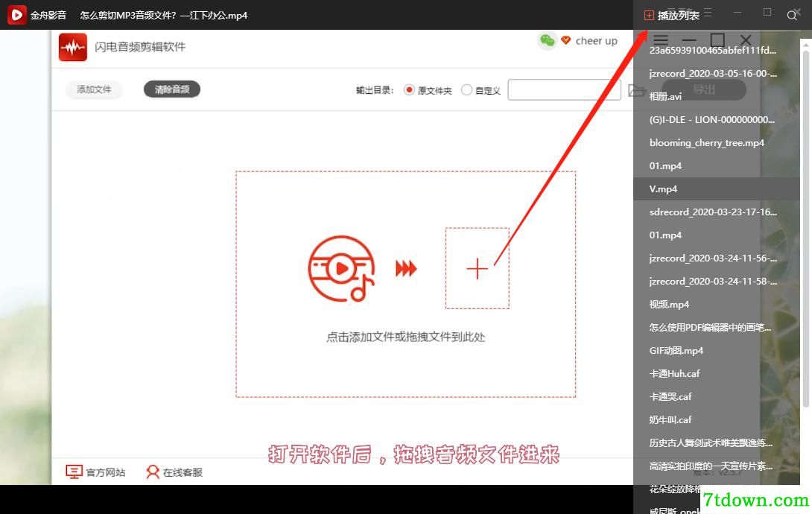Click the playlist vertical scrollbar

click(x=806, y=228)
